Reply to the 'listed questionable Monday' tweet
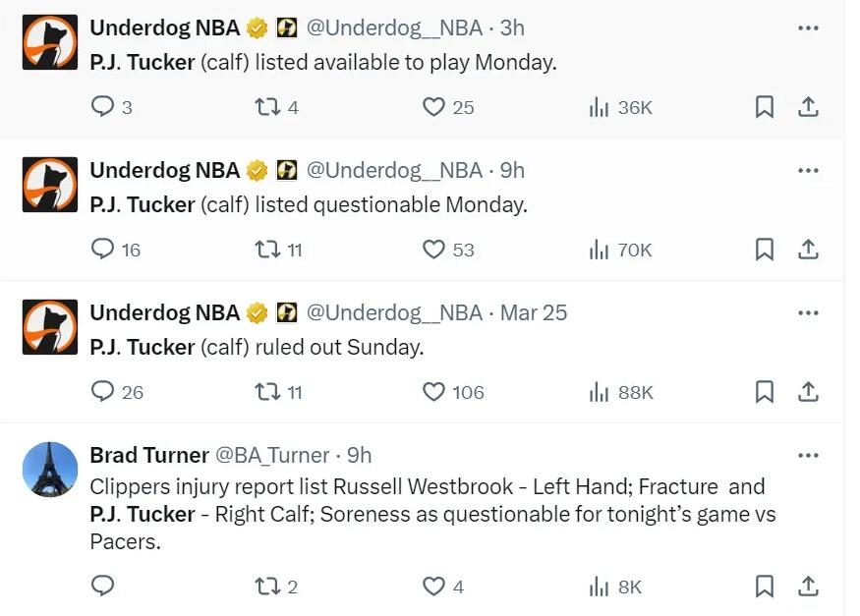This screenshot has height=616, width=860. pyautogui.click(x=102, y=250)
